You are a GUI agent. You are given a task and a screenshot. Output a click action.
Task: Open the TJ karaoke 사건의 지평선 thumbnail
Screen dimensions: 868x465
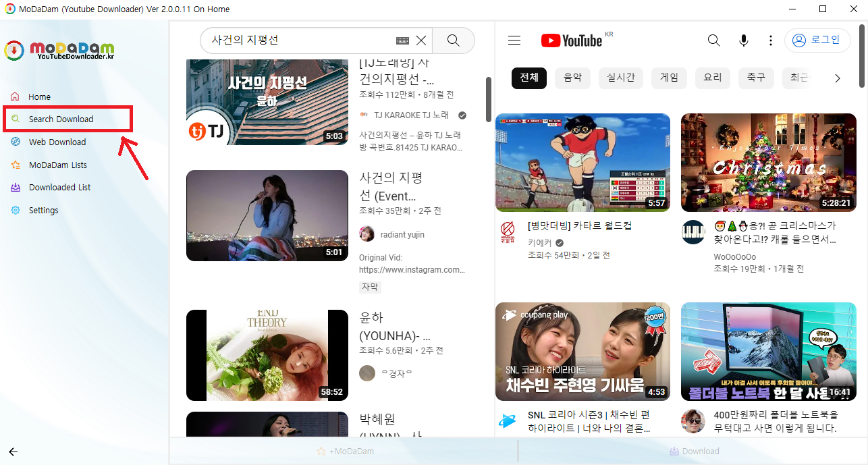[267, 102]
